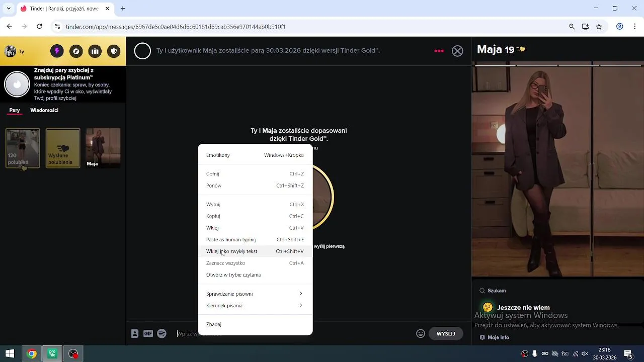Bookmark this page with the star

[x=599, y=27]
